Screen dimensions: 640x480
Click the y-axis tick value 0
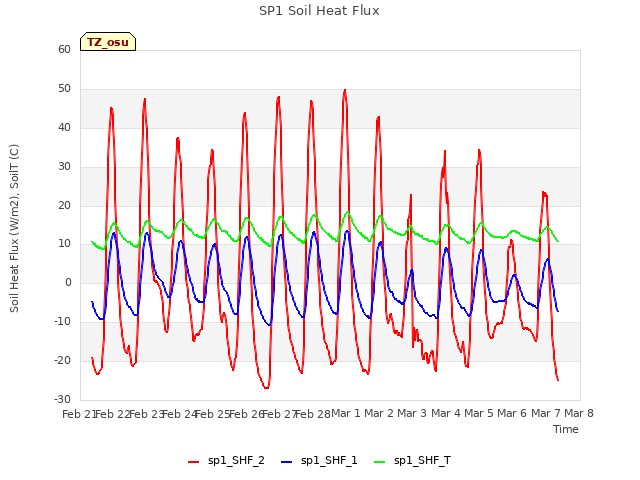pos(68,282)
